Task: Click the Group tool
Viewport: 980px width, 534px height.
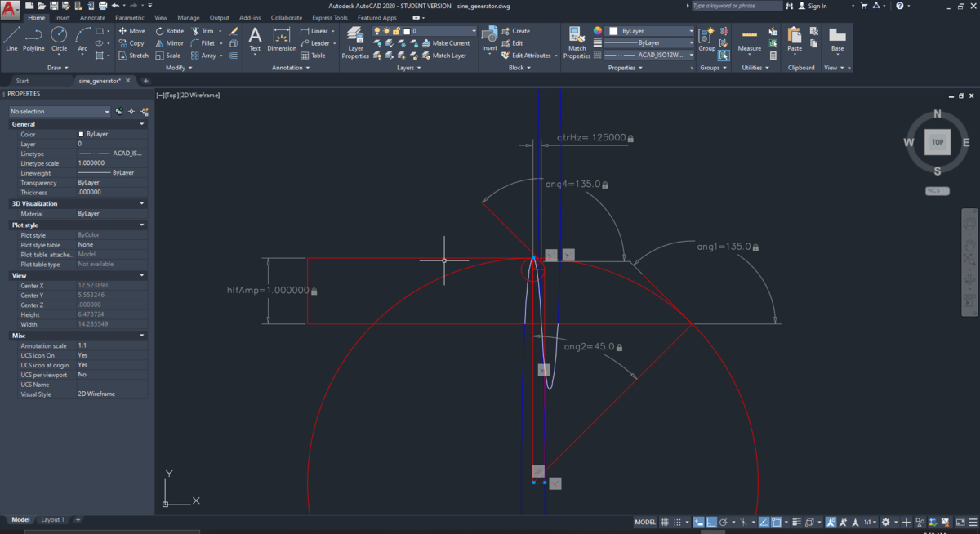Action: click(x=707, y=39)
